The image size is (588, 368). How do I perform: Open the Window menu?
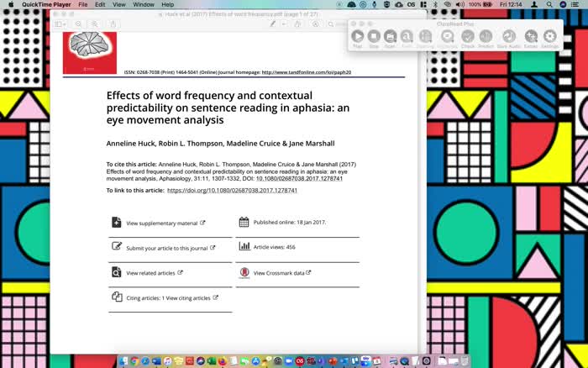[144, 4]
